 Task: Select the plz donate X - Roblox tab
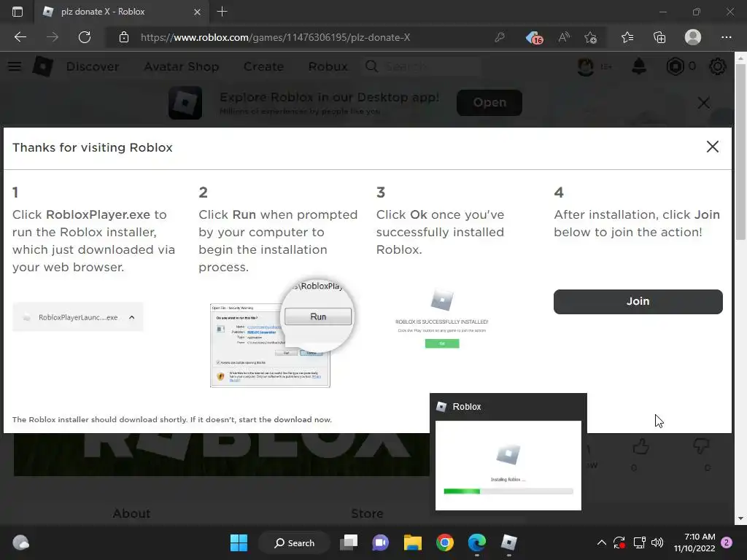(x=121, y=12)
